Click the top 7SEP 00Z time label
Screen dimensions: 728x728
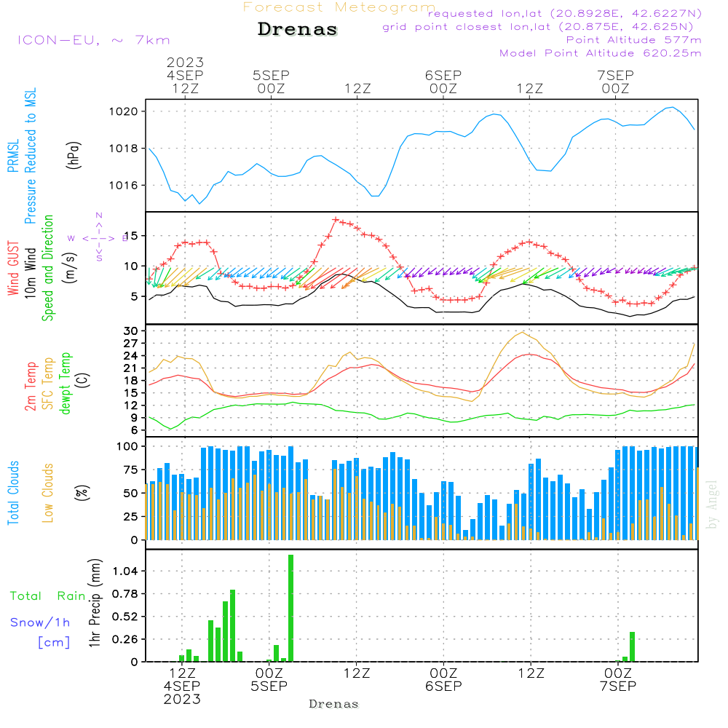[x=616, y=82]
